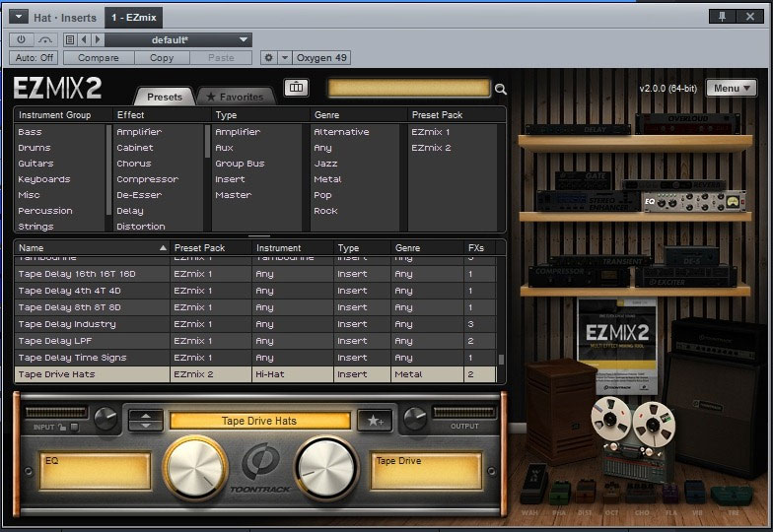
Task: Adjust the small input level knob
Action: (x=106, y=419)
